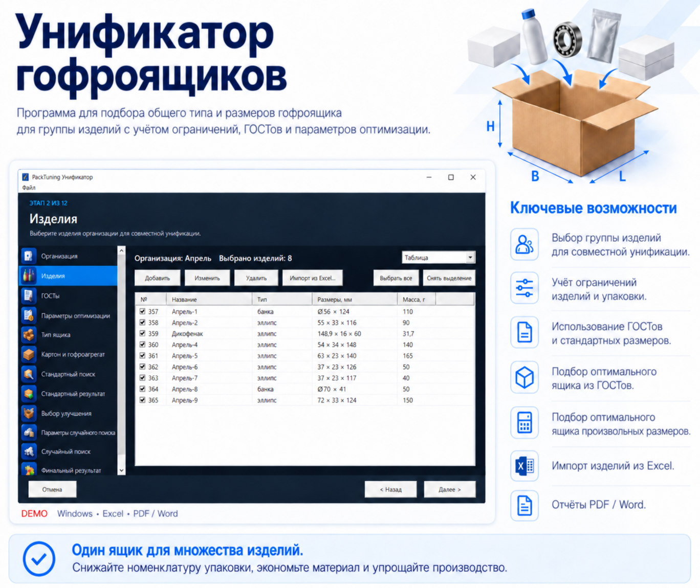Image resolution: width=700 pixels, height=588 pixels.
Task: Click the ГОСТ document feature icon
Action: click(x=524, y=332)
